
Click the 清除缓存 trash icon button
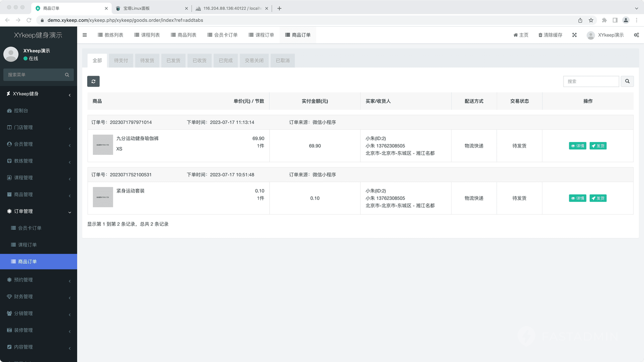tap(550, 35)
